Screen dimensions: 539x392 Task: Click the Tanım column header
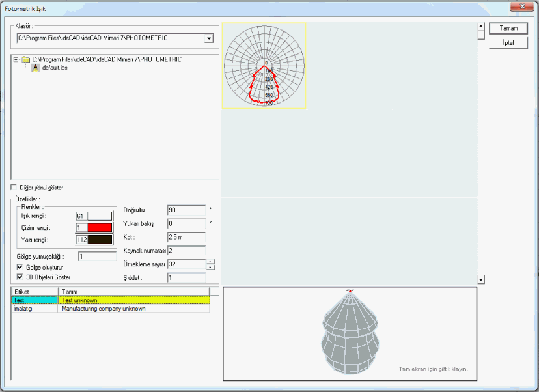[x=133, y=292]
